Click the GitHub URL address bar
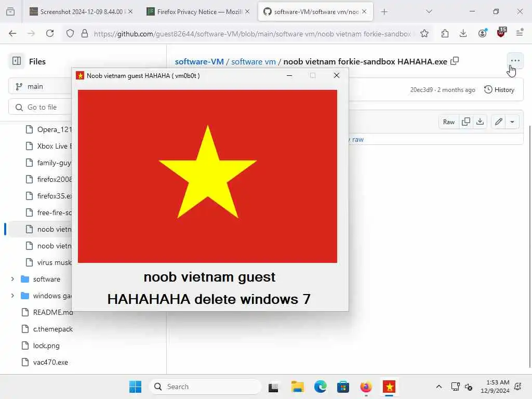The image size is (532, 399). click(x=253, y=34)
